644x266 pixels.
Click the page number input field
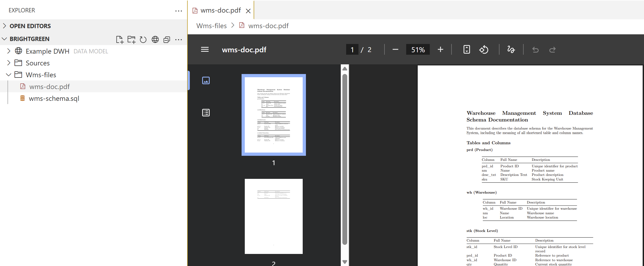pos(352,50)
